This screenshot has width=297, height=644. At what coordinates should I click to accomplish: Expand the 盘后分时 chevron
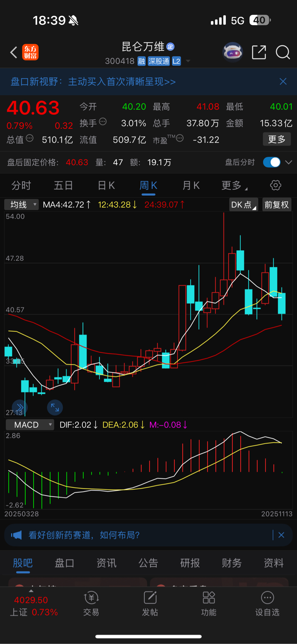pos(288,162)
